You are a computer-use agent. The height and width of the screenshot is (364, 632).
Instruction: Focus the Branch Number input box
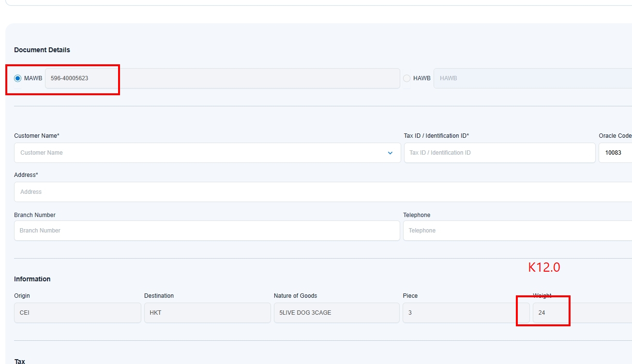[x=207, y=231]
